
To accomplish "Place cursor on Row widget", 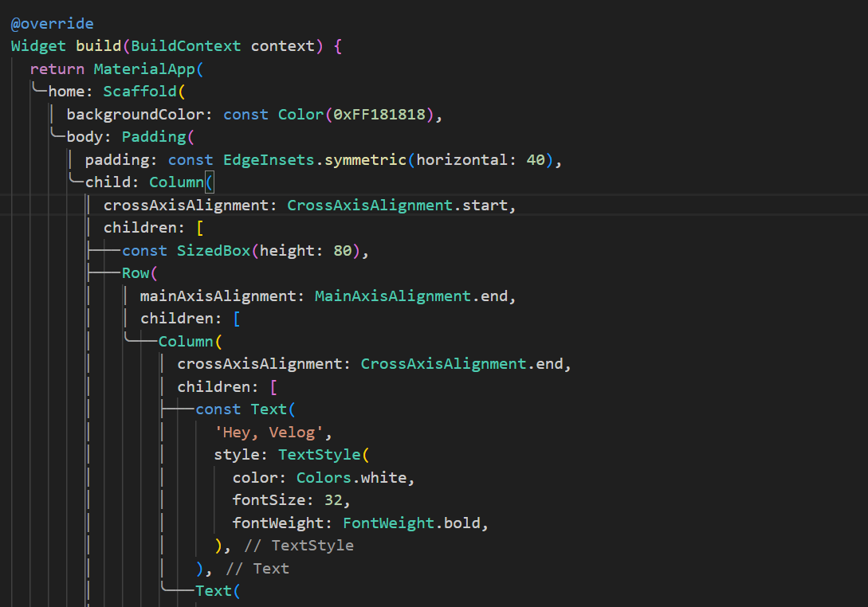I will 136,272.
